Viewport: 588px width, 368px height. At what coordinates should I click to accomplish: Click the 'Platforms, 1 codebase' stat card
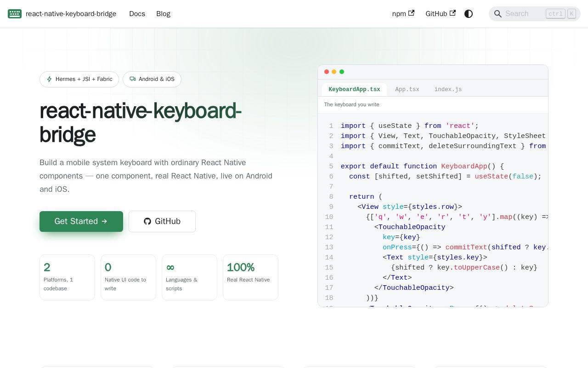point(67,277)
